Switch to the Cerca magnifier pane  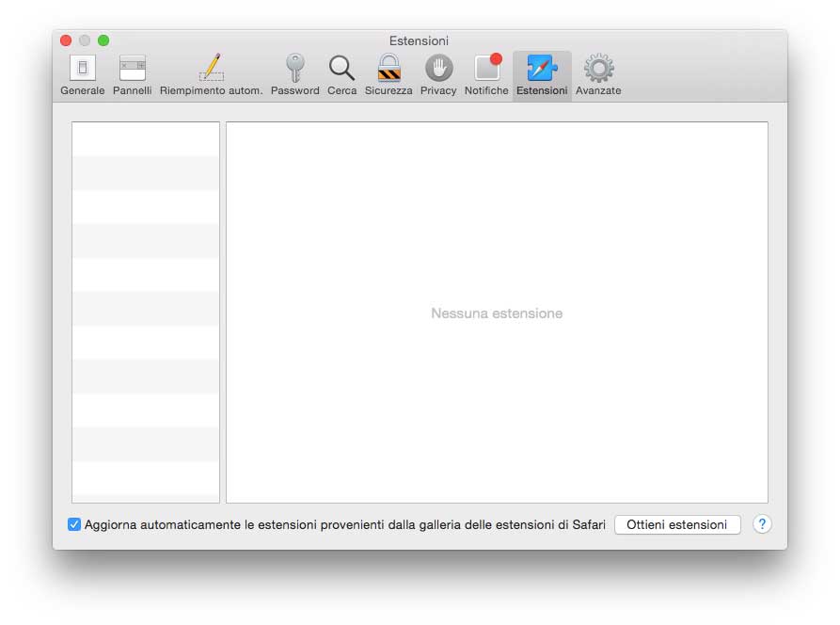point(341,75)
